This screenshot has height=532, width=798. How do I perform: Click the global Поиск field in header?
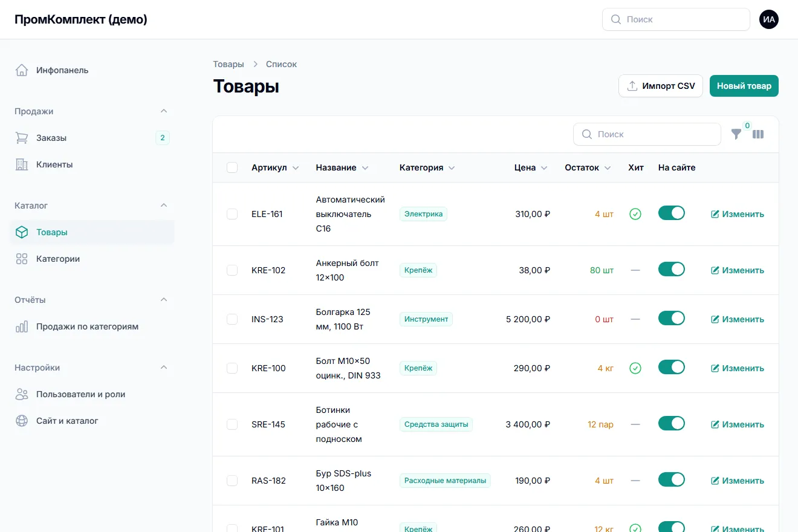tap(676, 19)
